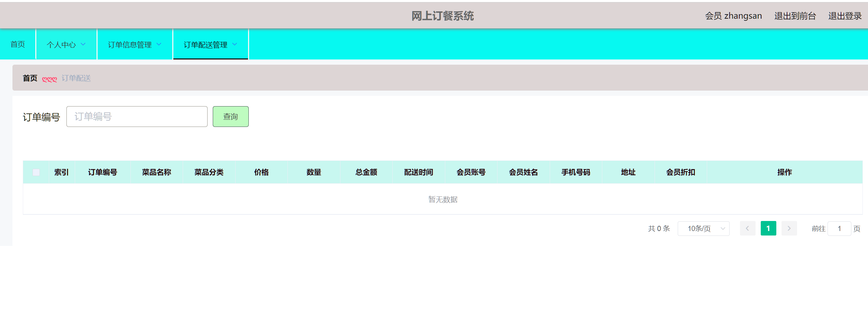Viewport: 868px width, 323px height.
Task: Select the 订单配送管理 tab
Action: click(x=205, y=44)
